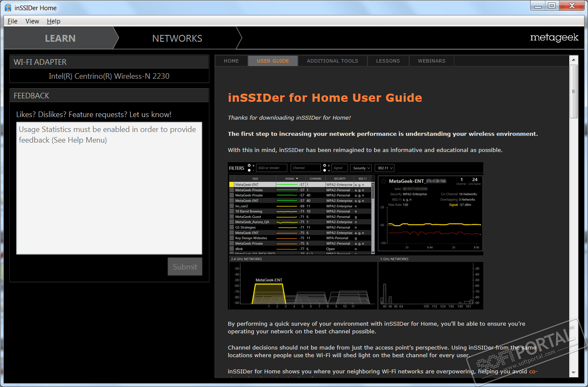Open the File menu

(12, 21)
